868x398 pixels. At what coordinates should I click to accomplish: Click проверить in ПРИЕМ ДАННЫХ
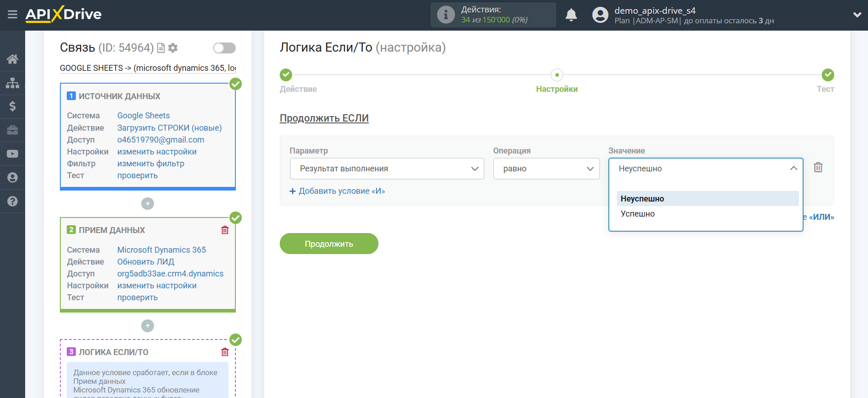click(138, 297)
